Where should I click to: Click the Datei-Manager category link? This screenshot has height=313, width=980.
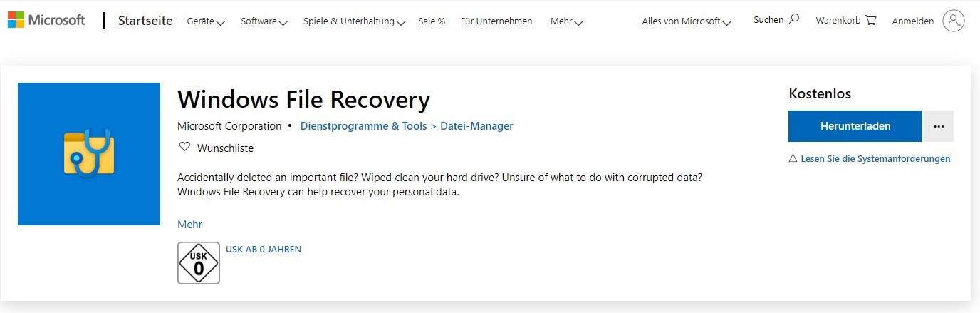coord(476,126)
